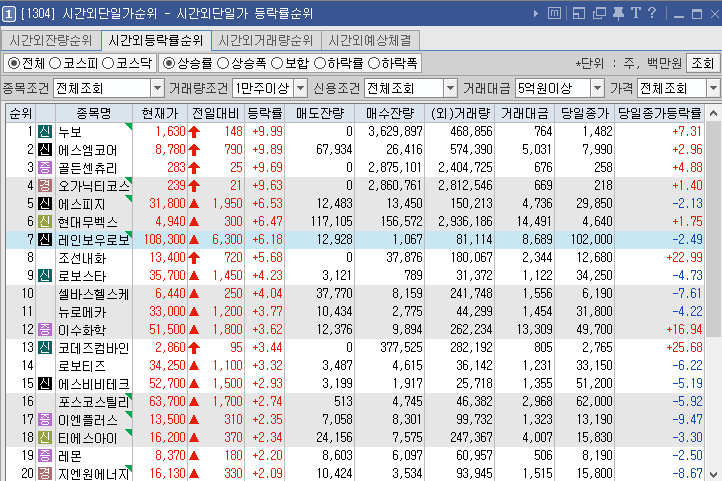Click the 증 badge next to 이수화학
This screenshot has height=481, width=722.
[x=45, y=330]
